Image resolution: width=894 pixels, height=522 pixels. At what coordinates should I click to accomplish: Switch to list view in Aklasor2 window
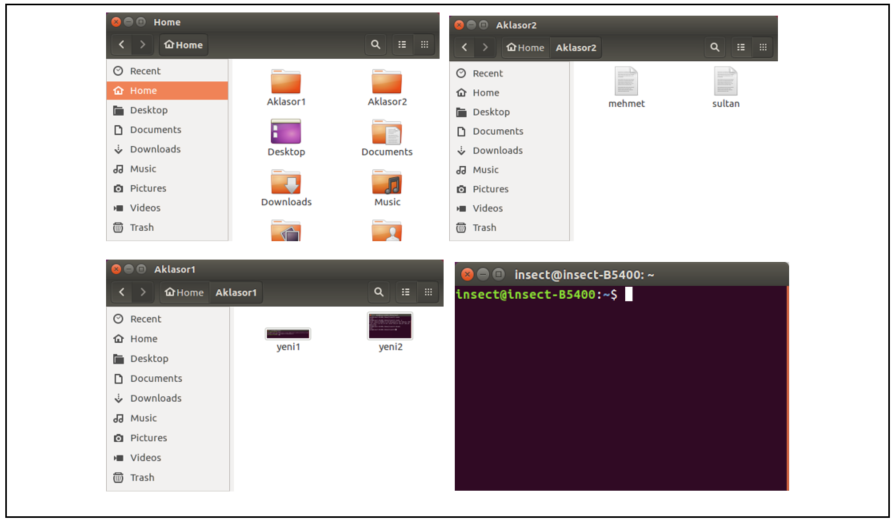741,47
